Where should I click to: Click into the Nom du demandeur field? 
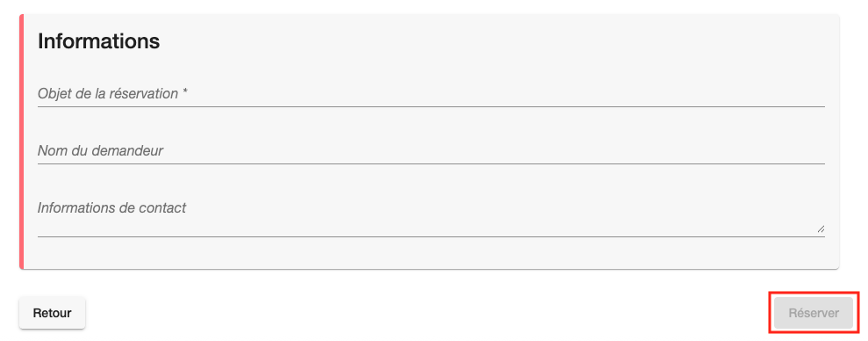tap(431, 151)
